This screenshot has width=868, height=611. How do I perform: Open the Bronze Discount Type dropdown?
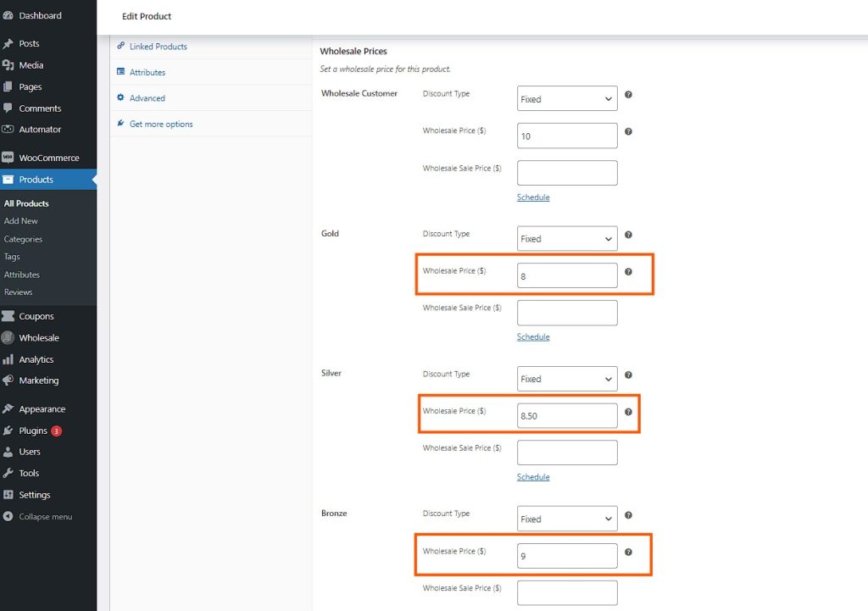pos(566,518)
